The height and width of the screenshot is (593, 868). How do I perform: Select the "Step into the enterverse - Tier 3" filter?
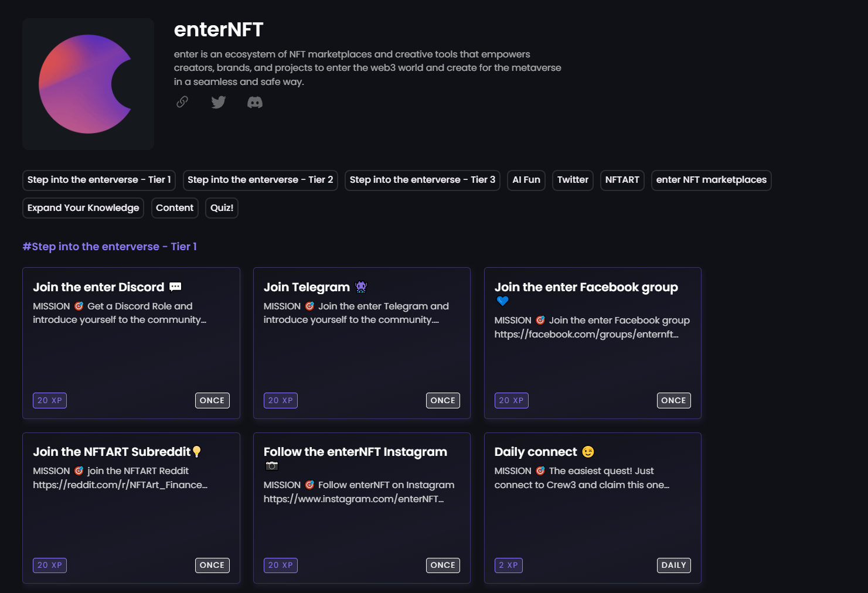[422, 180]
